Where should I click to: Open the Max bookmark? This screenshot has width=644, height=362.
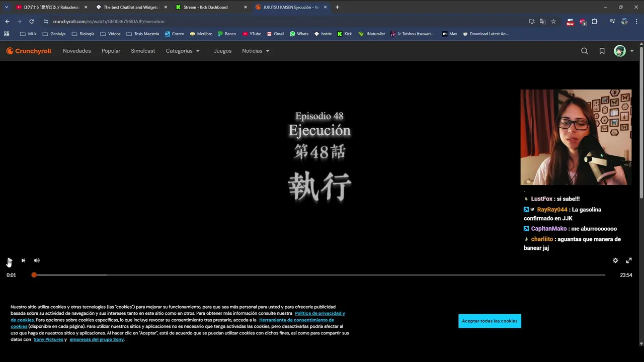(450, 34)
